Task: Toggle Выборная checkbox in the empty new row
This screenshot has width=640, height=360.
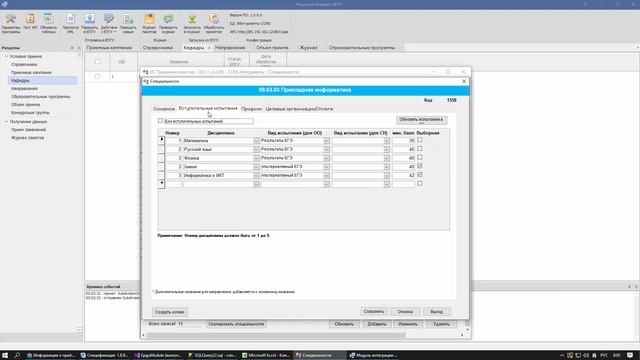Action: 420,184
